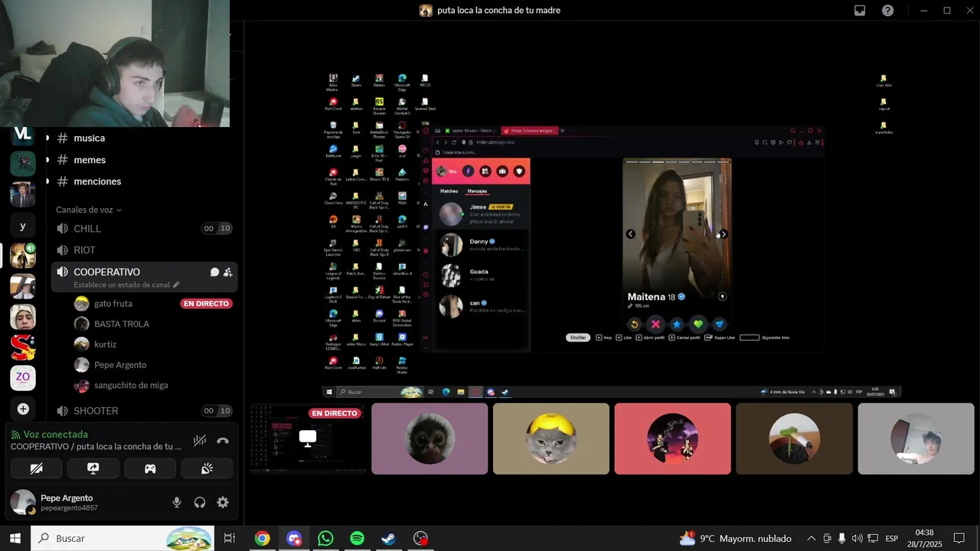Open the Windows notification center icon
The image size is (980, 551).
tap(959, 539)
